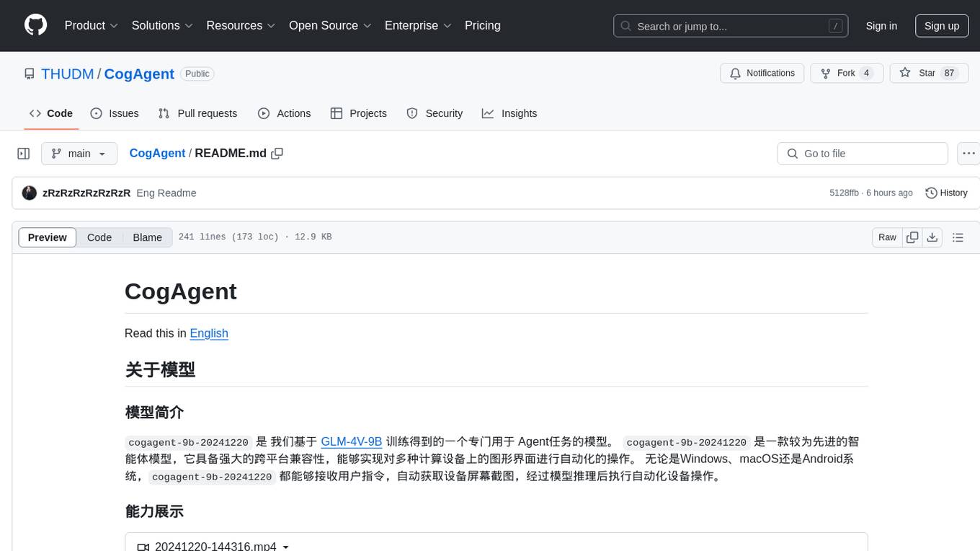Image resolution: width=980 pixels, height=551 pixels.
Task: Click the Public repository badge
Action: [x=197, y=74]
